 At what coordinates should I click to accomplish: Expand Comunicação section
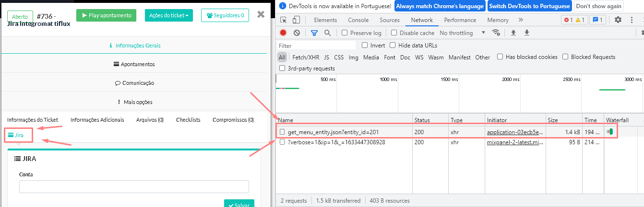134,83
